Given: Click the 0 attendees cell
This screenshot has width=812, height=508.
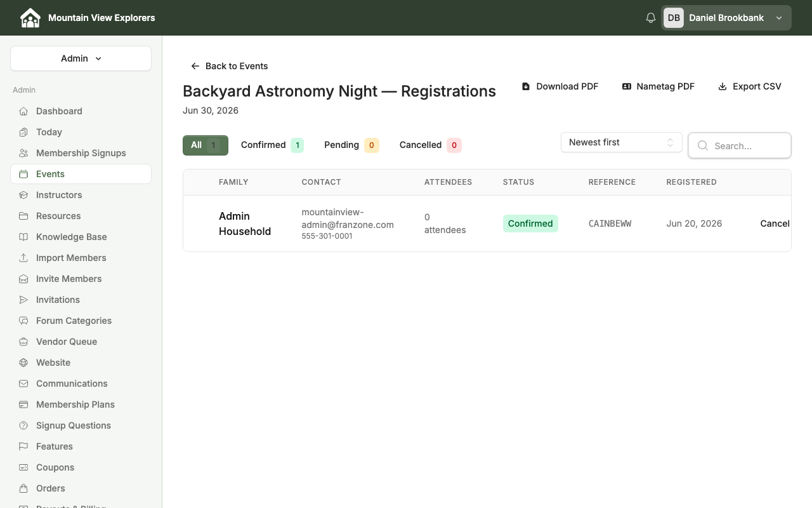Looking at the screenshot, I should click(x=445, y=224).
